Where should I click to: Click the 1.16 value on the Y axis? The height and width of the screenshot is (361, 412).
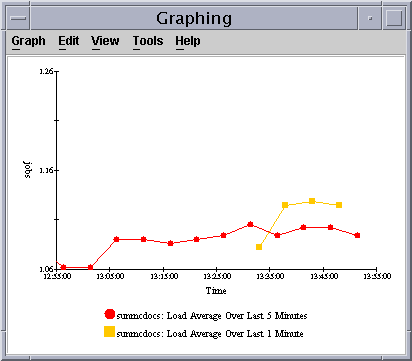[46, 170]
